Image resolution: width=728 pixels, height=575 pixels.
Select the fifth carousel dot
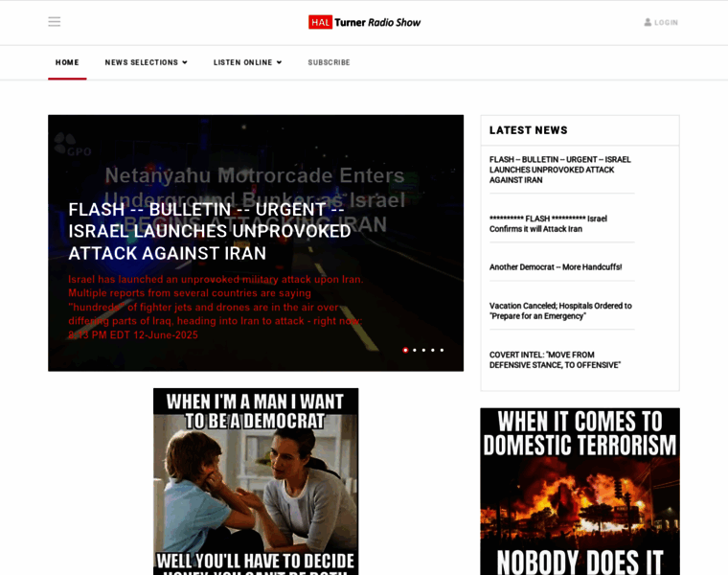point(442,350)
